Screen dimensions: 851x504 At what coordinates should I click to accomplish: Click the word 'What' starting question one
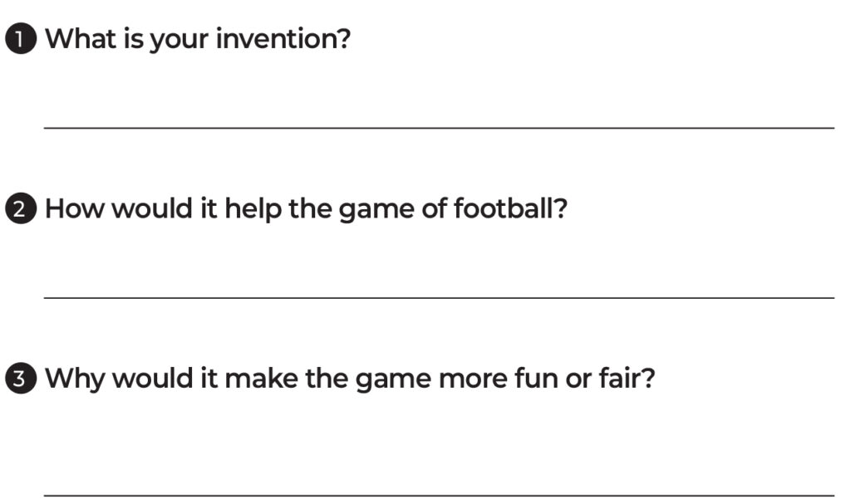point(81,39)
